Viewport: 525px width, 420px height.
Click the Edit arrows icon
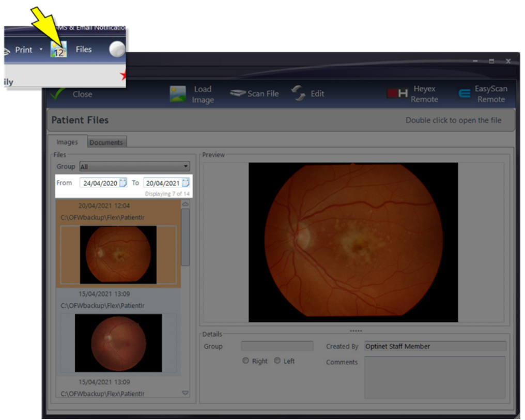point(298,93)
